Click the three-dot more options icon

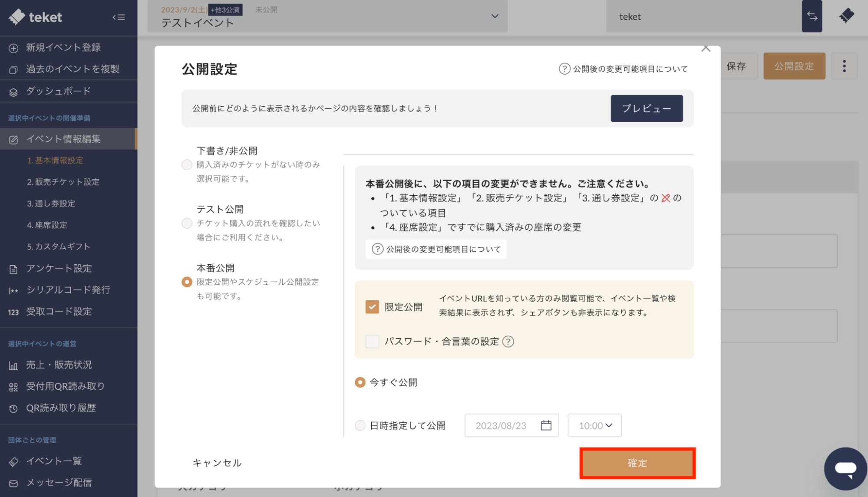tap(844, 66)
